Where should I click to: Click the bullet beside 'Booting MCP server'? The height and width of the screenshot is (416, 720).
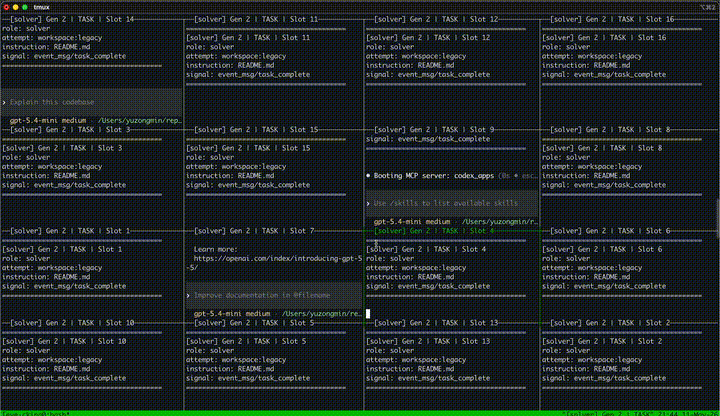click(x=368, y=176)
